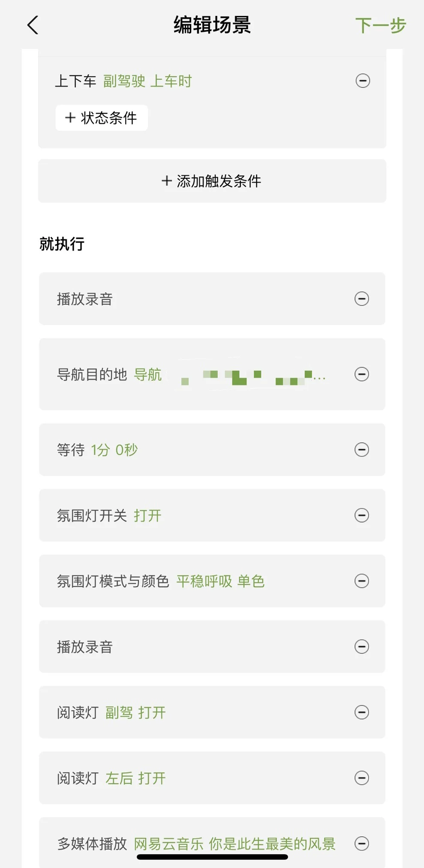
Task: Tap the back arrow icon
Action: click(33, 25)
